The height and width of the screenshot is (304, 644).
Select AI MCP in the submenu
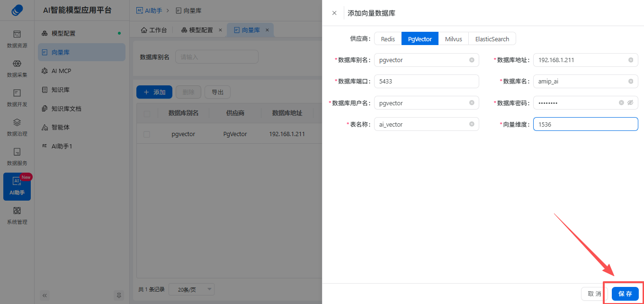pyautogui.click(x=81, y=71)
